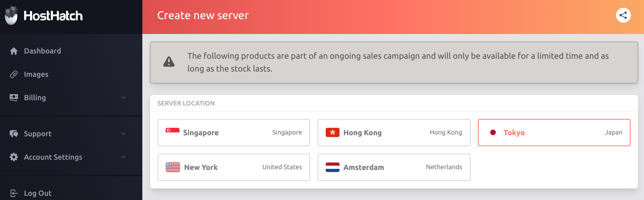
Task: Click the Log Out link
Action: pos(38,193)
